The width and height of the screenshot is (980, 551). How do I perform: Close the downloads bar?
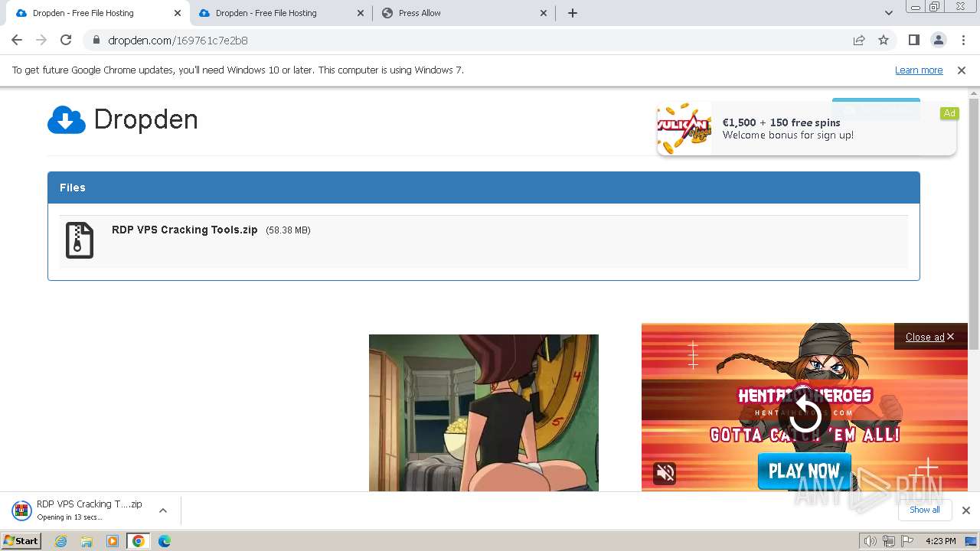click(965, 510)
